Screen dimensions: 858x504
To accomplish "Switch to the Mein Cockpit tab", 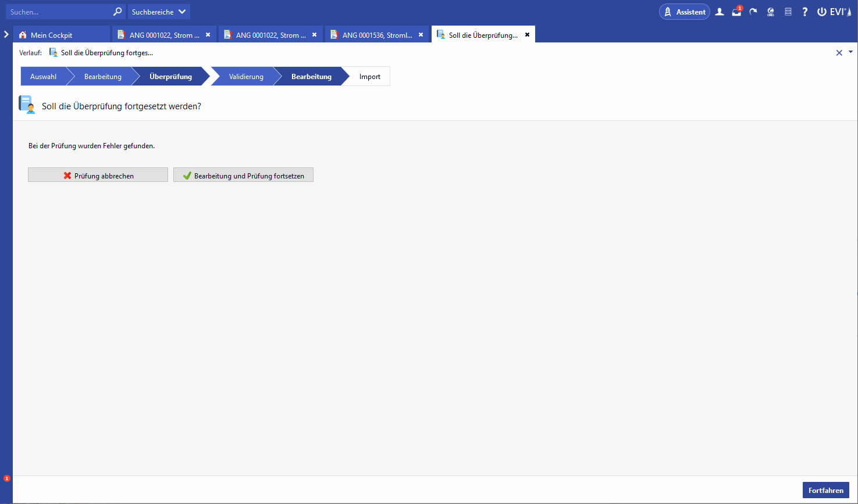I will click(51, 35).
